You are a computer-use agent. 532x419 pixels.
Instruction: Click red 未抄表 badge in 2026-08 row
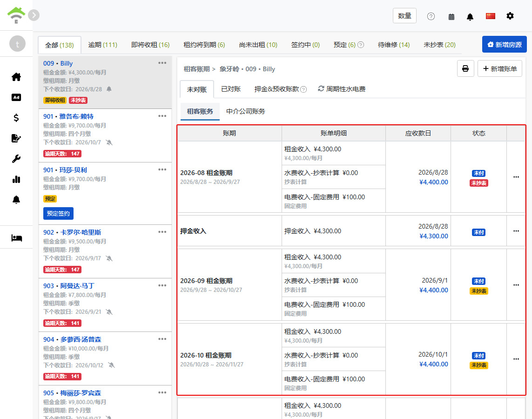pyautogui.click(x=479, y=183)
